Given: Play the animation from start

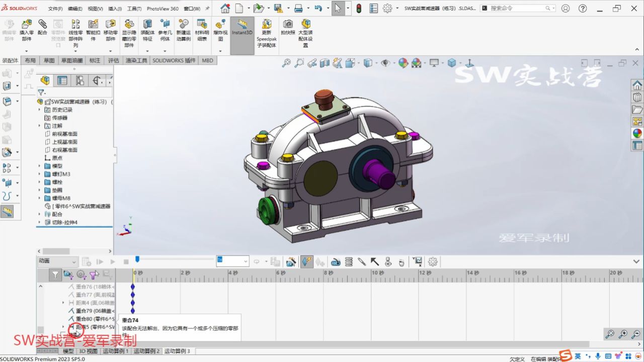Looking at the screenshot, I should [x=100, y=261].
